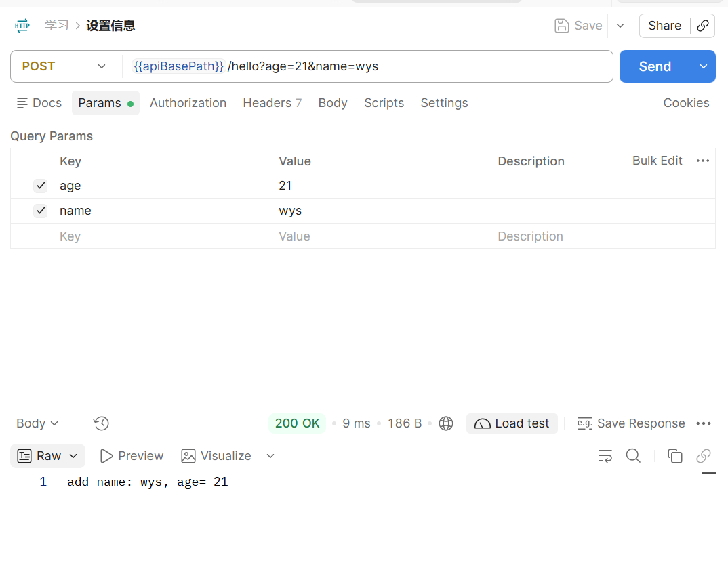Switch to the Params tab
Screen dimensions: 728x582
coord(105,103)
